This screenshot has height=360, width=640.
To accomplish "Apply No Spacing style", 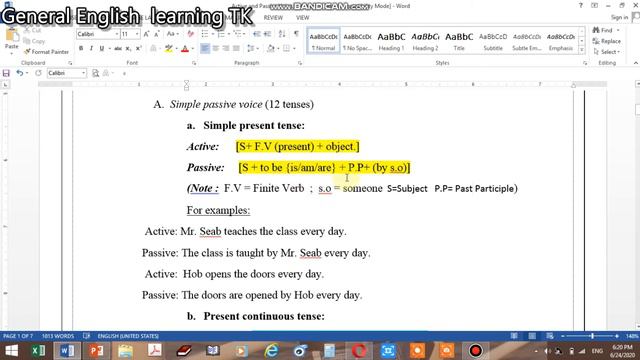I will [357, 41].
